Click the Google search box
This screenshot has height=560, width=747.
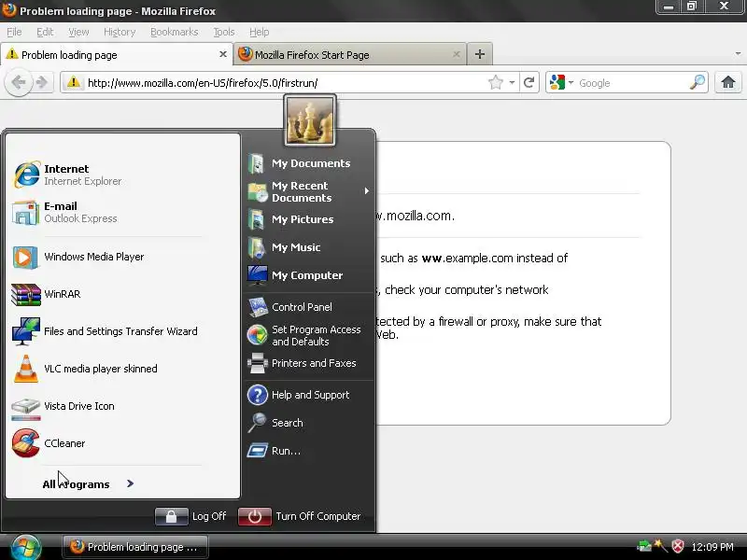(632, 82)
